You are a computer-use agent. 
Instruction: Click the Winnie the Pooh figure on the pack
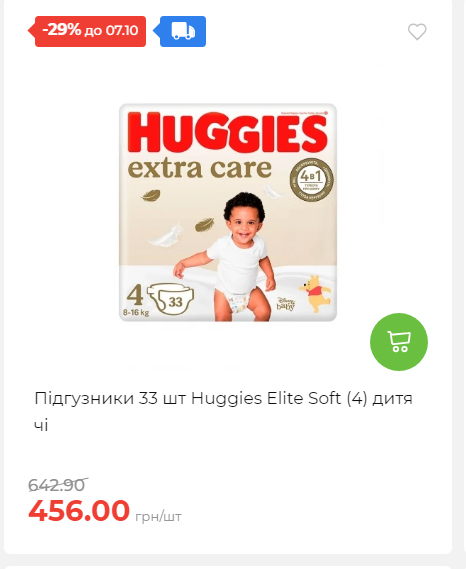pos(315,294)
